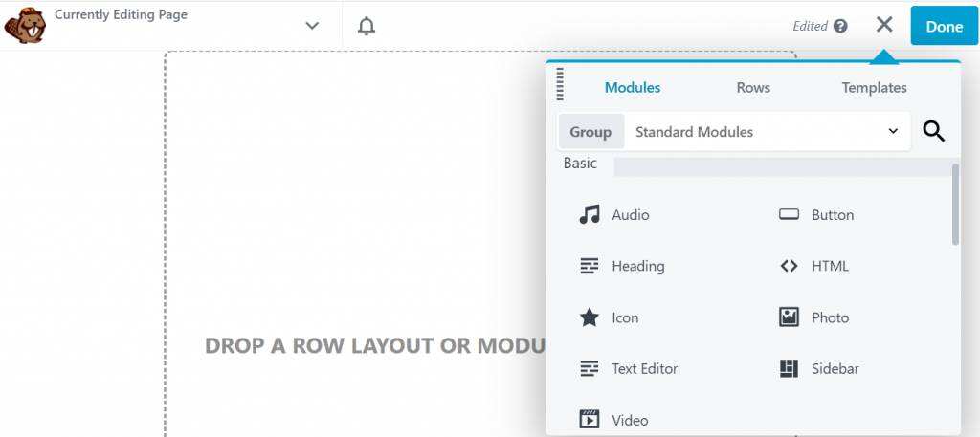Click the Video module label
The height and width of the screenshot is (437, 980).
tap(630, 420)
